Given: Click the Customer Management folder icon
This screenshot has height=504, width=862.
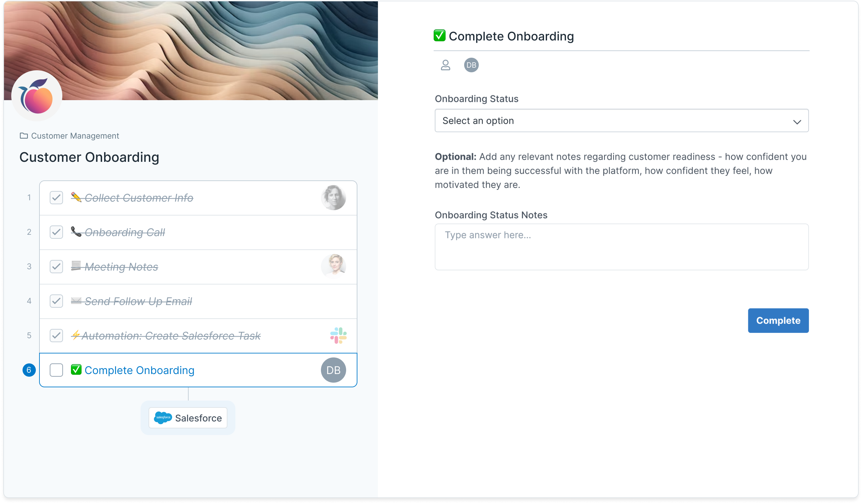Looking at the screenshot, I should (24, 136).
